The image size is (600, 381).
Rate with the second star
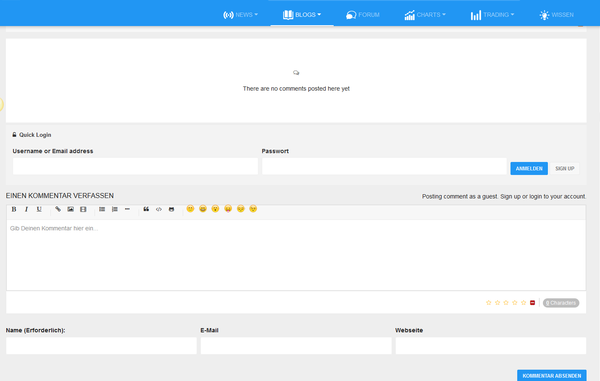click(497, 303)
